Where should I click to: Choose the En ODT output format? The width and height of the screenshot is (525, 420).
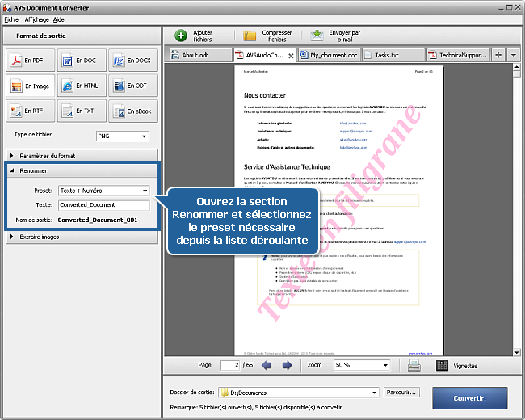[133, 86]
